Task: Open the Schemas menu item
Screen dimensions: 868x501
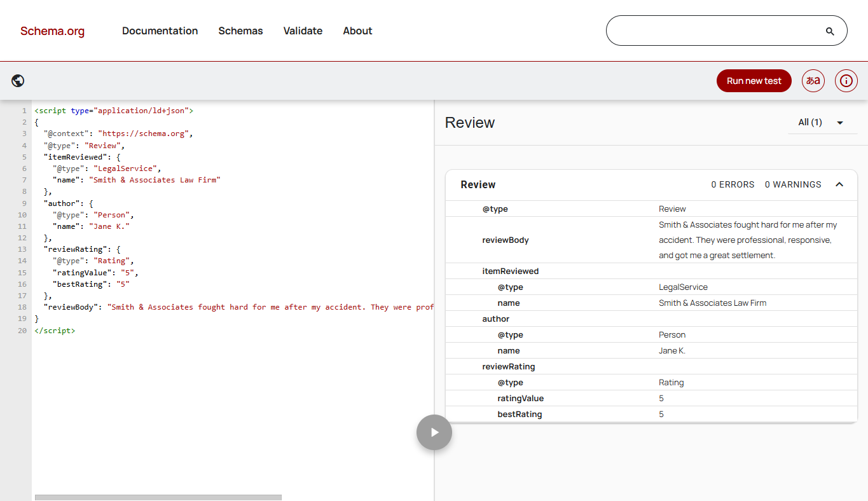Action: 240,31
